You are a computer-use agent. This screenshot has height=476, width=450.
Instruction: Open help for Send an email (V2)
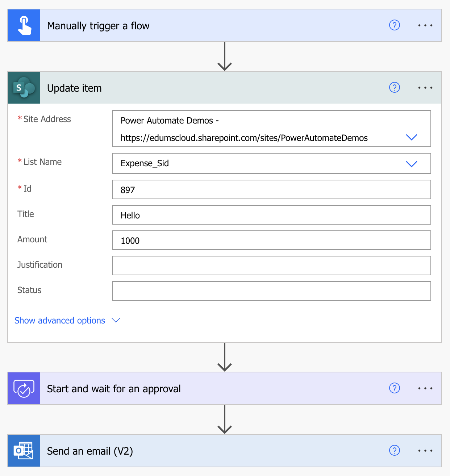(x=394, y=451)
